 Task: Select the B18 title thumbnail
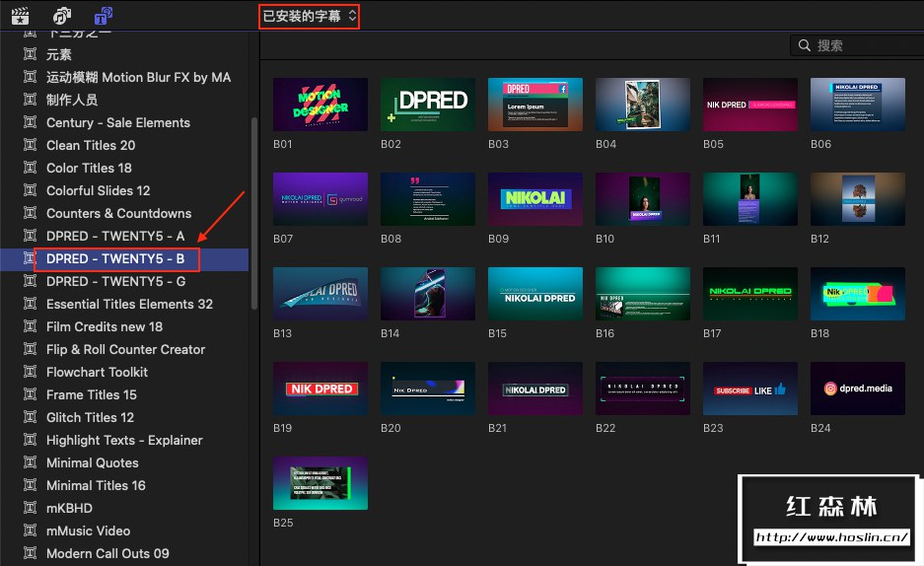858,294
